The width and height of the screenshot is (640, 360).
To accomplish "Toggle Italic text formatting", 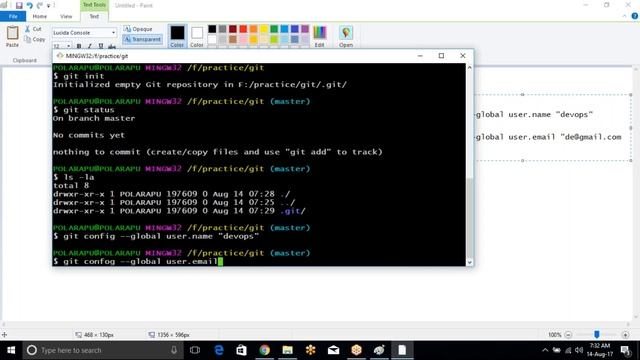I will pyautogui.click(x=90, y=46).
